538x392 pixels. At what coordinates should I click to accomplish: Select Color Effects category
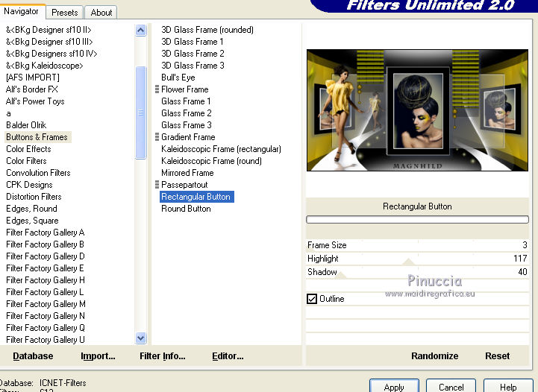coord(28,149)
